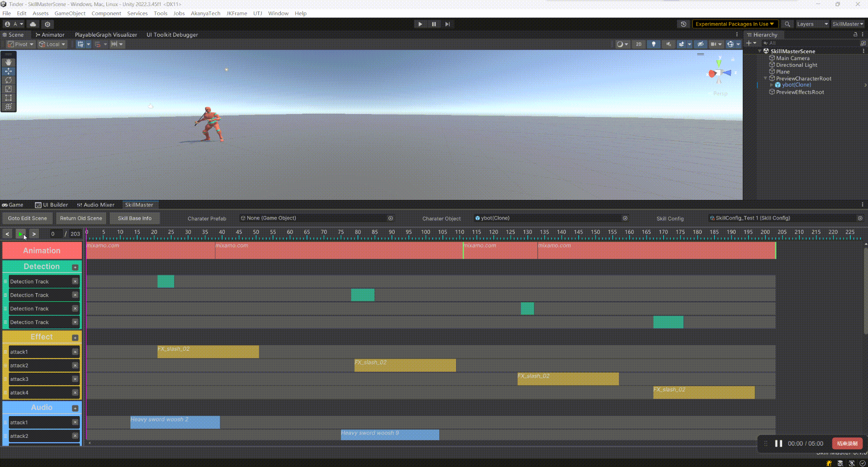The width and height of the screenshot is (868, 467).
Task: Select the Rotate tool
Action: pos(8,80)
